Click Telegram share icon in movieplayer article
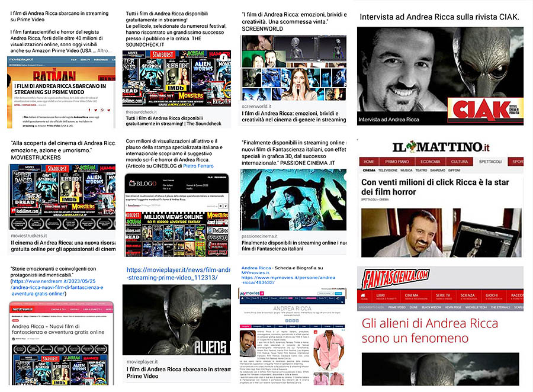The width and height of the screenshot is (533, 392). tap(109, 110)
